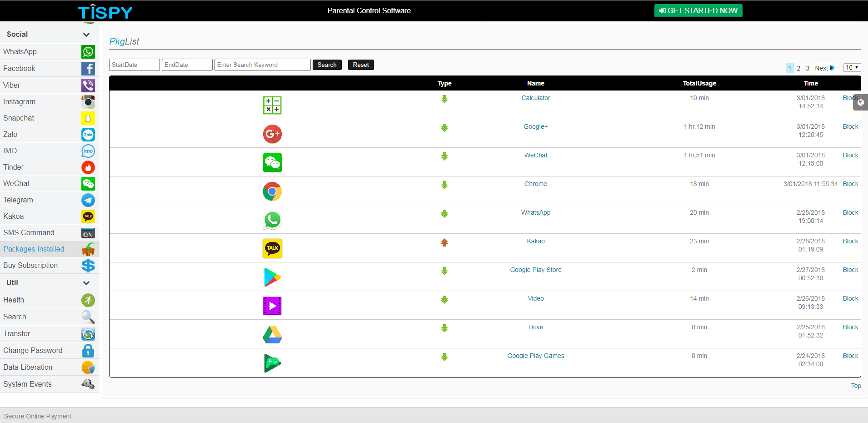Click the Calculator app icon in table

point(272,105)
